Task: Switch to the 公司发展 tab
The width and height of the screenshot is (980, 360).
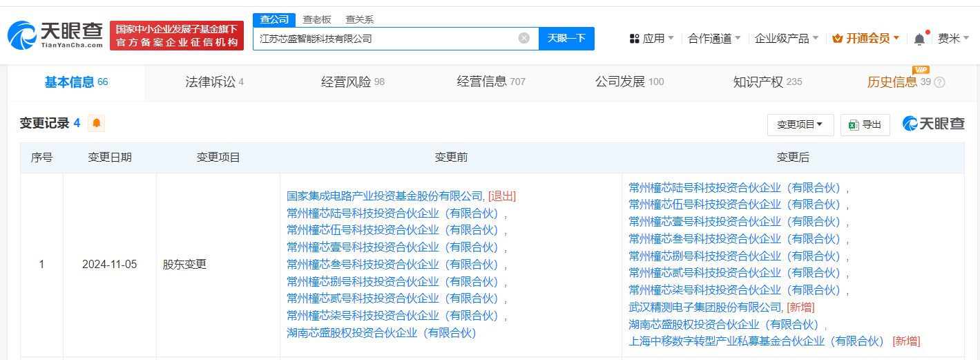Action: (x=629, y=82)
